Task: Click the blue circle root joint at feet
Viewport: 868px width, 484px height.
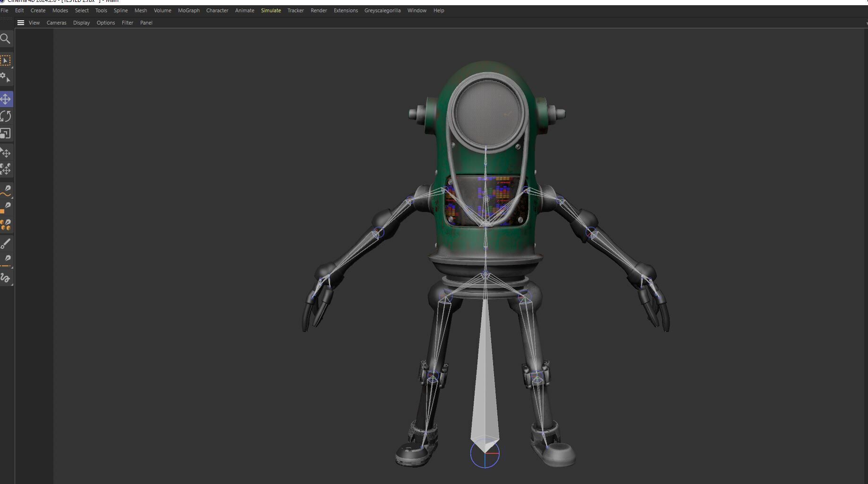Action: [x=485, y=454]
